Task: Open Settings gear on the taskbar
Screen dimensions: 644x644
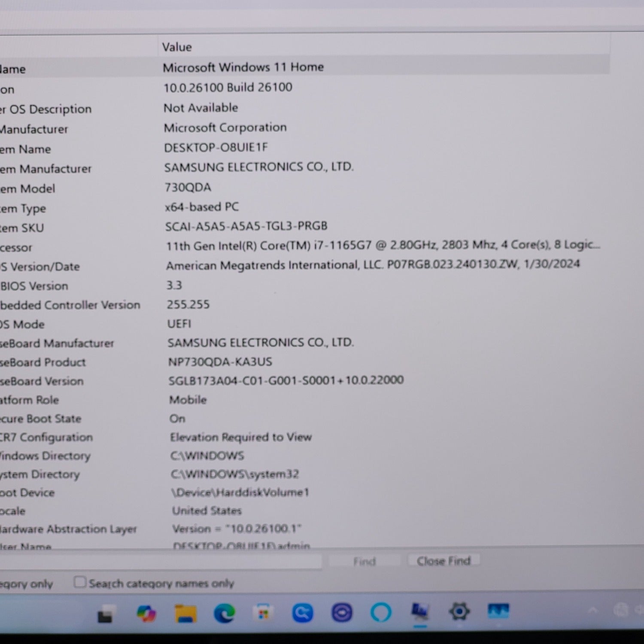Action: 459,612
